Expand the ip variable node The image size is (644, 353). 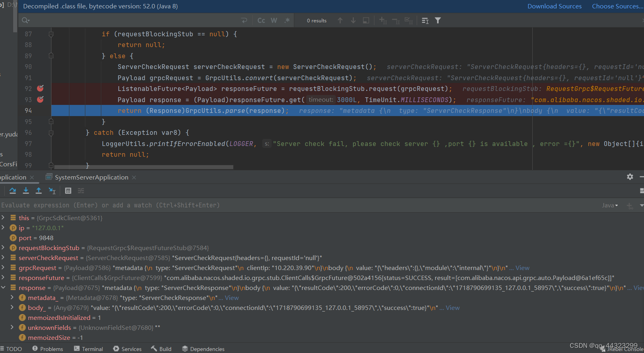click(x=3, y=227)
